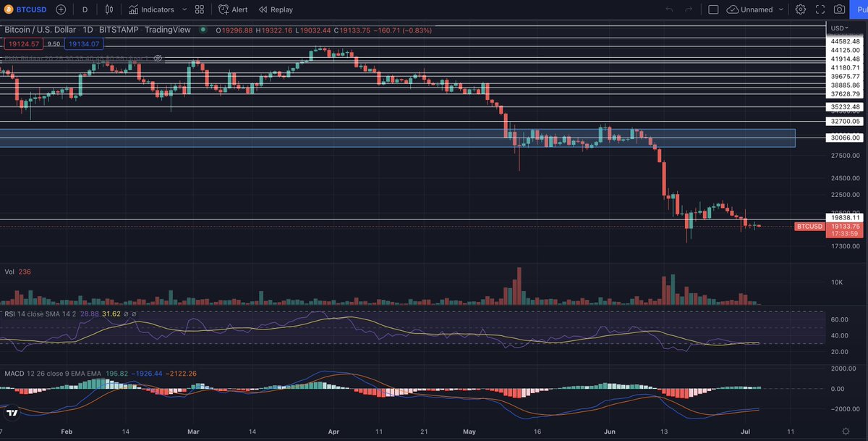The height and width of the screenshot is (441, 868).
Task: Select the horizontal line at 19838.11
Action: [x=412, y=219]
